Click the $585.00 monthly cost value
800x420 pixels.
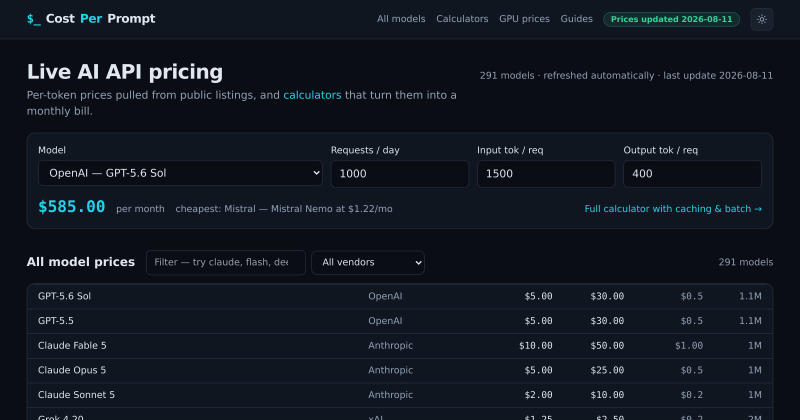tap(71, 207)
